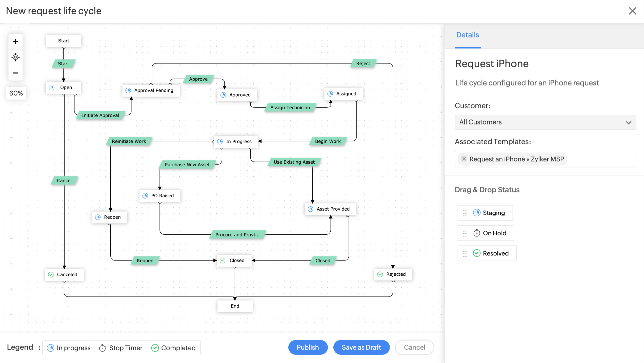
Task: Click the Reject transition label
Action: pyautogui.click(x=363, y=64)
